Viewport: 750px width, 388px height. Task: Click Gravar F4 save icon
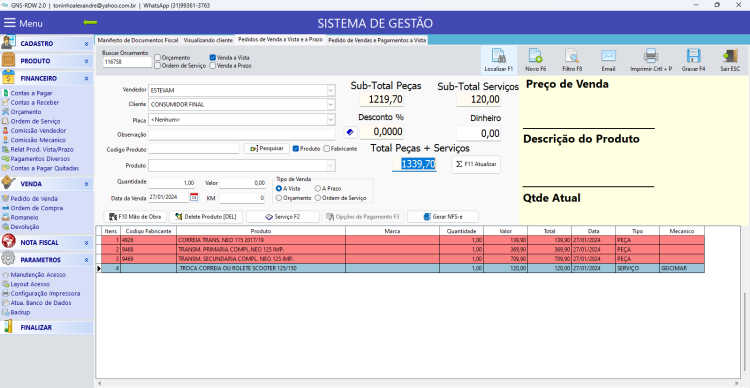pos(694,56)
